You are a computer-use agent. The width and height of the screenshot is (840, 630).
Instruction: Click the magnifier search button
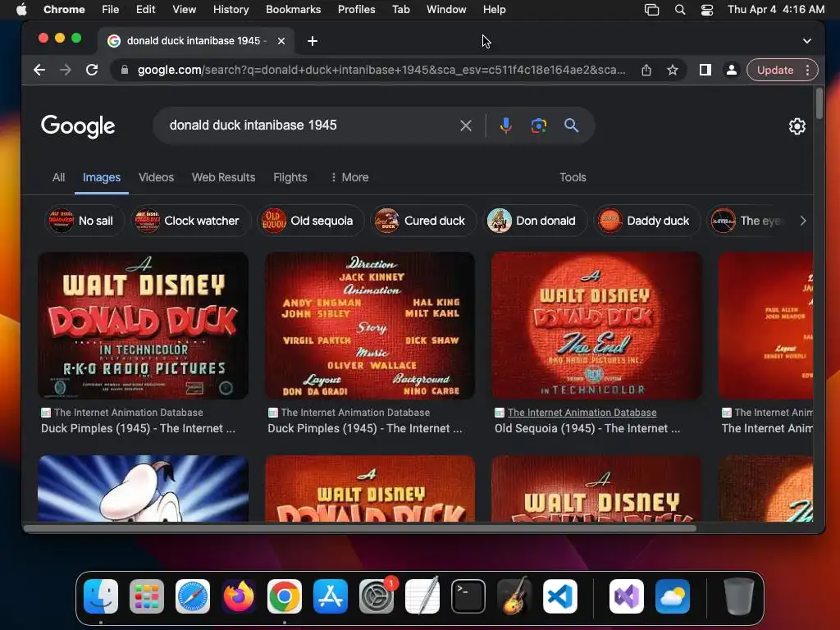click(x=572, y=126)
